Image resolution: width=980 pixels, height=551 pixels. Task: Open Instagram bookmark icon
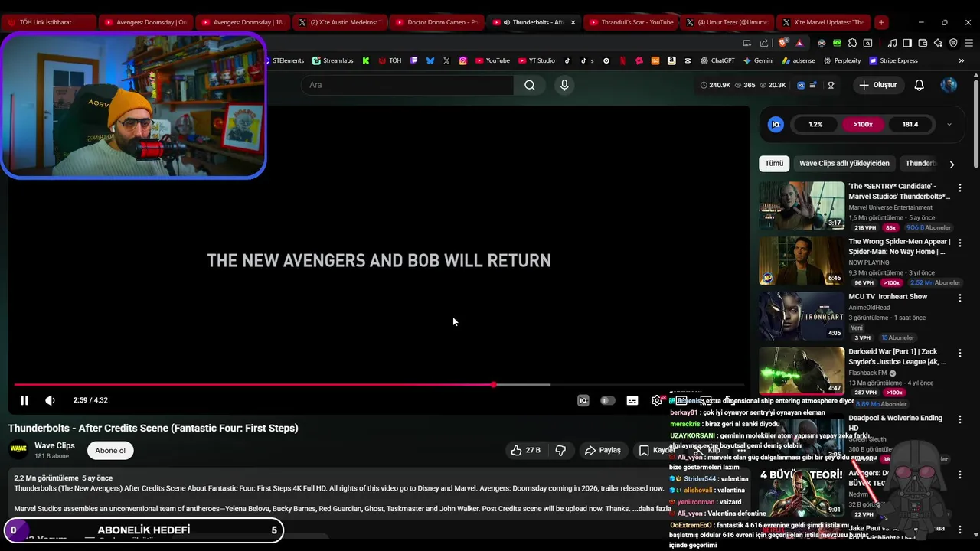[x=462, y=60]
